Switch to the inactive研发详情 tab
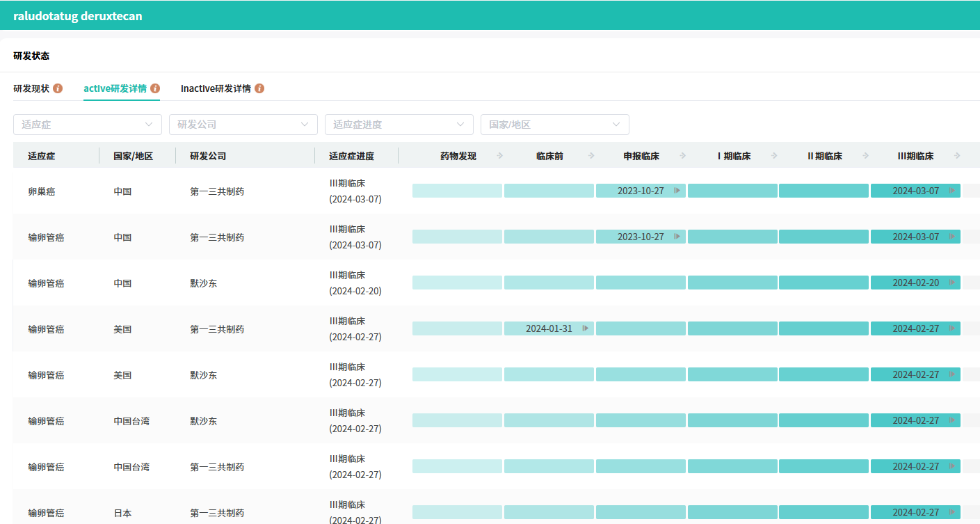Image resolution: width=980 pixels, height=524 pixels. [x=216, y=88]
